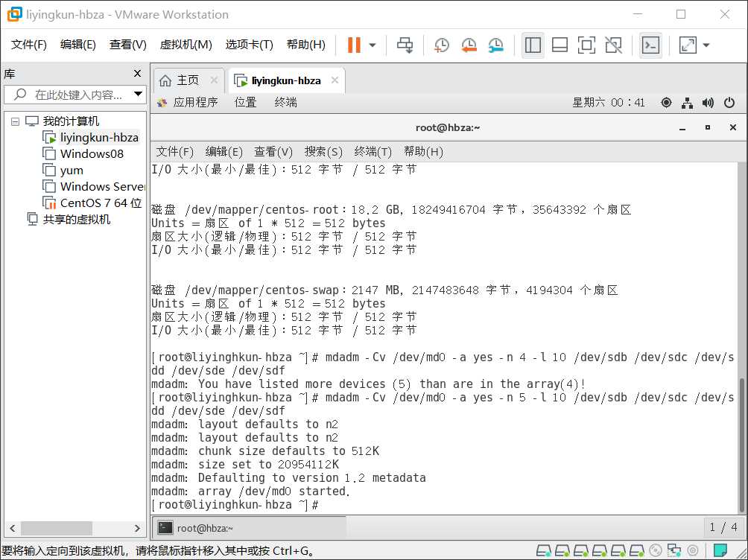Image resolution: width=748 pixels, height=560 pixels.
Task: Click the hard disk icon with teal indicator
Action: coord(543,551)
